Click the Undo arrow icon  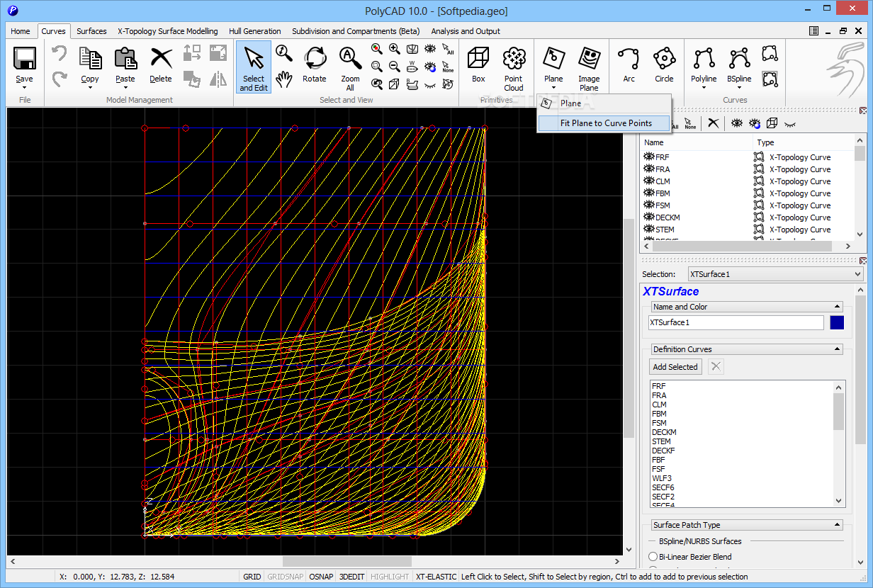pyautogui.click(x=60, y=55)
